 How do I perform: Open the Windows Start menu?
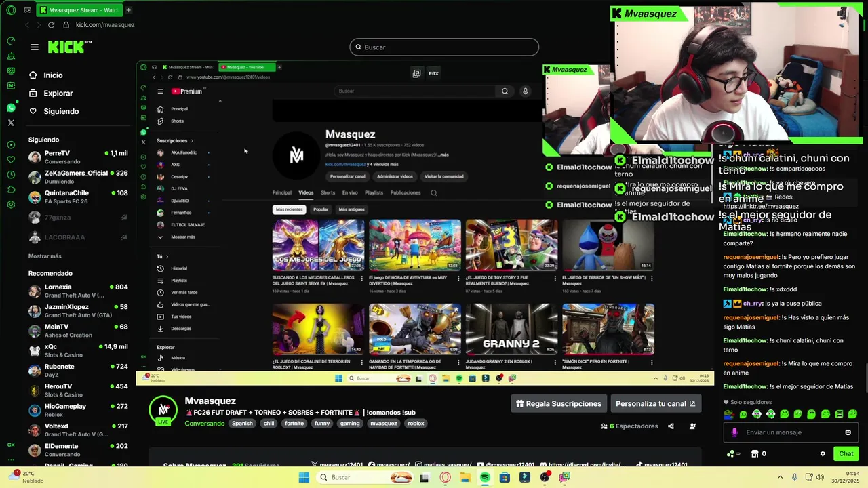[x=304, y=477]
